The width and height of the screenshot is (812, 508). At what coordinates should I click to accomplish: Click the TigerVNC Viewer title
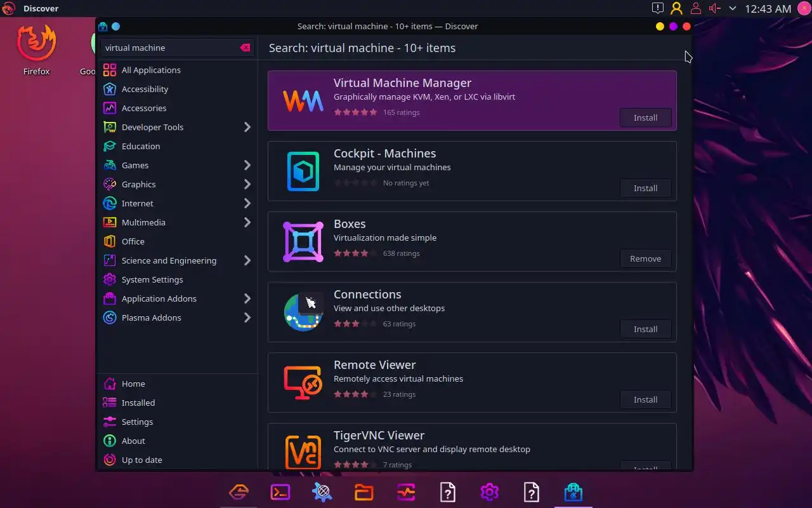click(379, 435)
